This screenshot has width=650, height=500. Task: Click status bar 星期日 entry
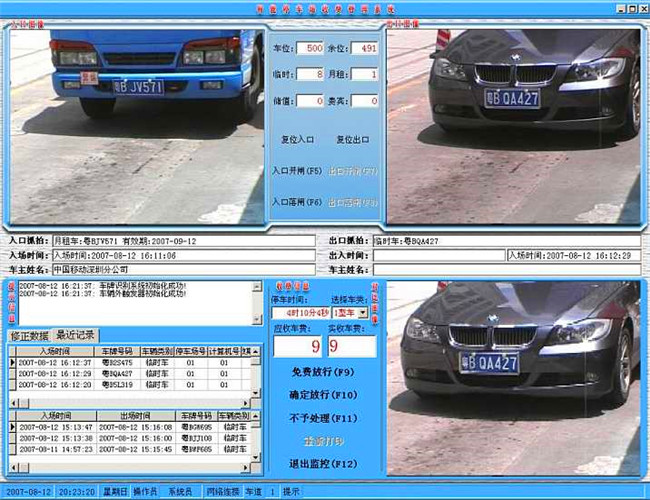[115, 492]
